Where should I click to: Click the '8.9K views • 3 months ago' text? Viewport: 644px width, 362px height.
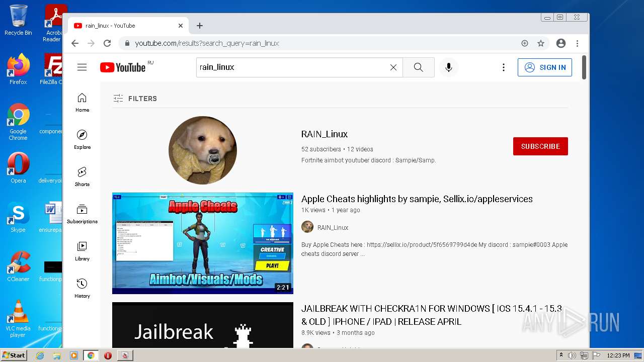coord(338,333)
